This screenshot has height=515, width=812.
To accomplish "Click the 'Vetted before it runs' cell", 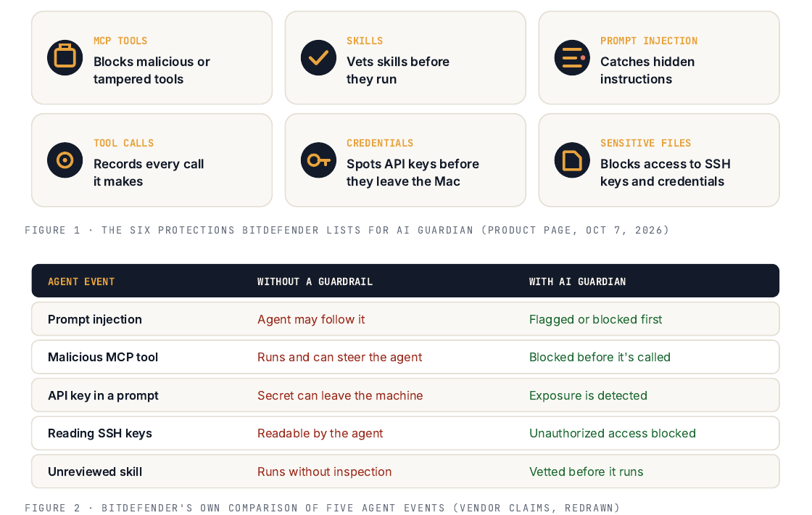I will click(x=587, y=471).
